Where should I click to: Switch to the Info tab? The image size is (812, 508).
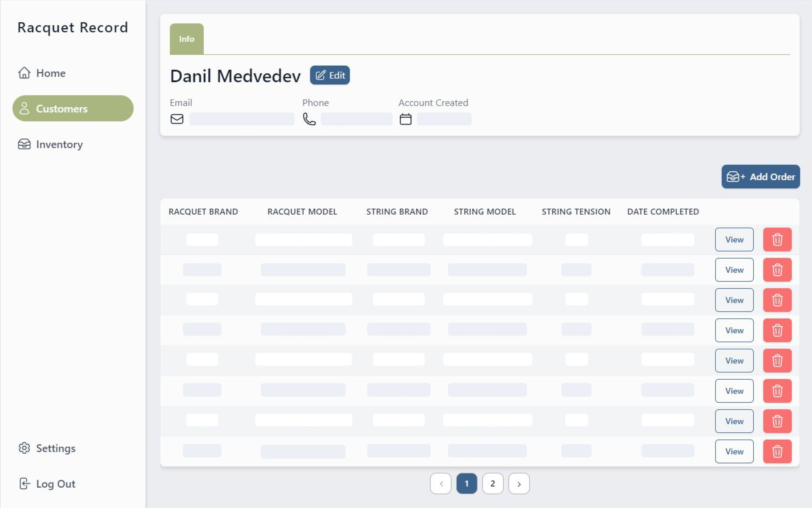[x=187, y=39]
